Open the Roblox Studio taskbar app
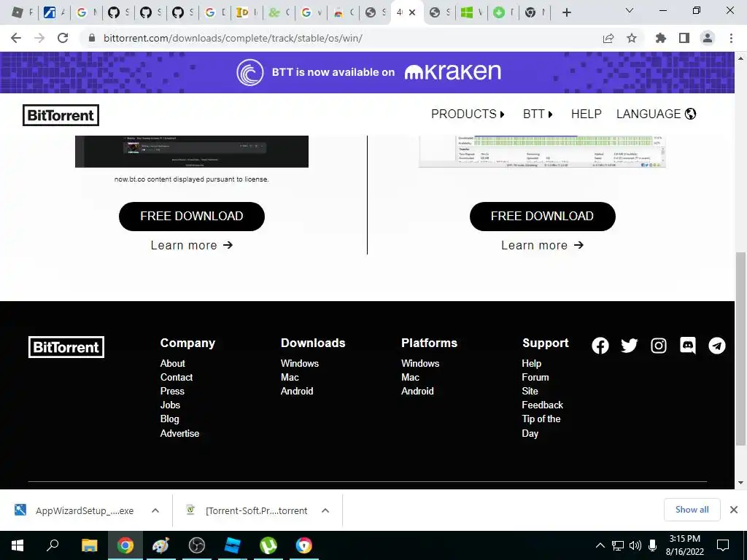The width and height of the screenshot is (747, 560). coord(233,545)
